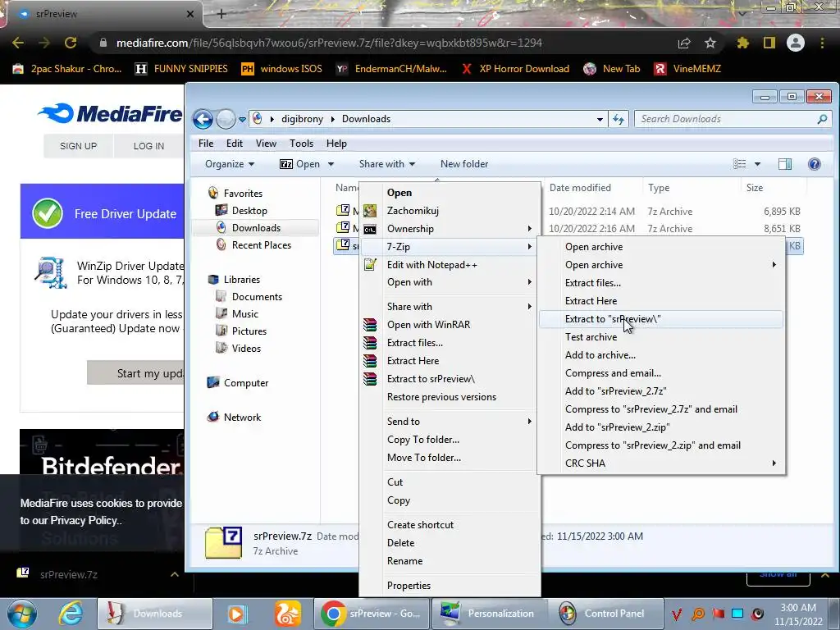Open the XP Horror Download bookmark

[515, 69]
